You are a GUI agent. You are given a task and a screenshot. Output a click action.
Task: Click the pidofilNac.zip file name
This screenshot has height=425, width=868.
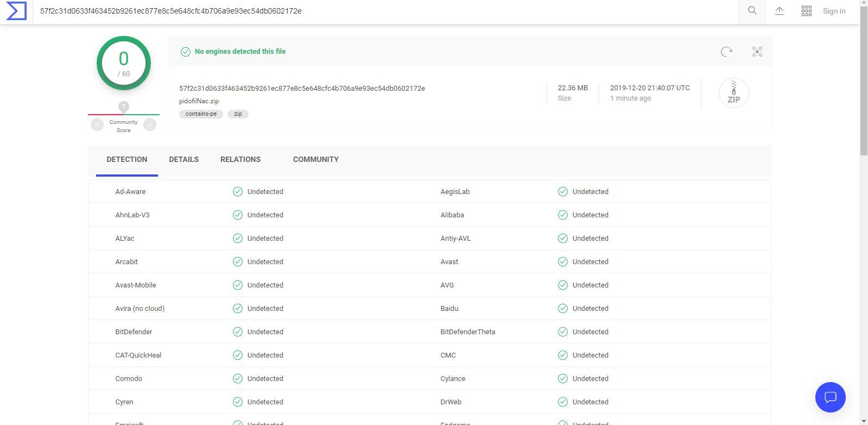199,101
